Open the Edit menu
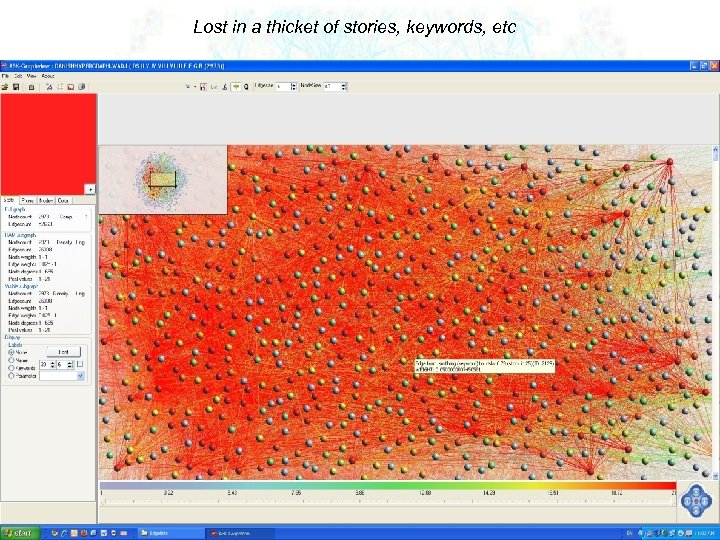This screenshot has height=540, width=720. pos(18,76)
